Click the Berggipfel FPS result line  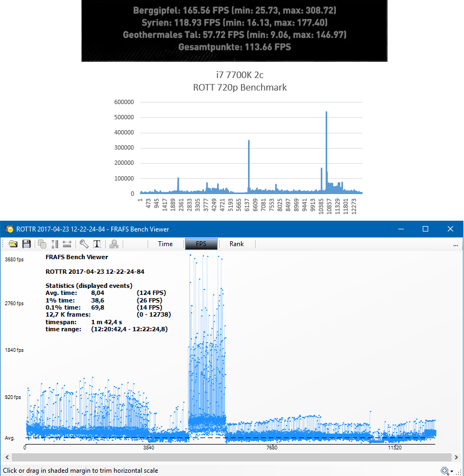(234, 10)
